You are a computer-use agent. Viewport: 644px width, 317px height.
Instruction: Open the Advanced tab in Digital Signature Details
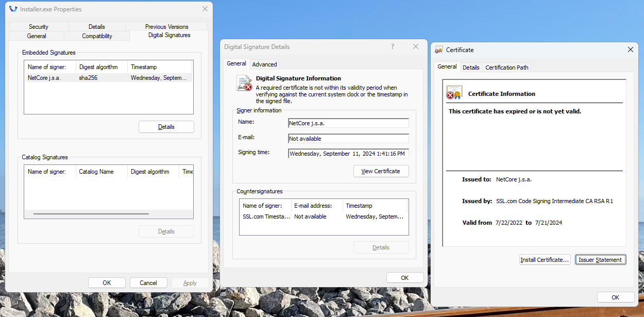point(265,64)
